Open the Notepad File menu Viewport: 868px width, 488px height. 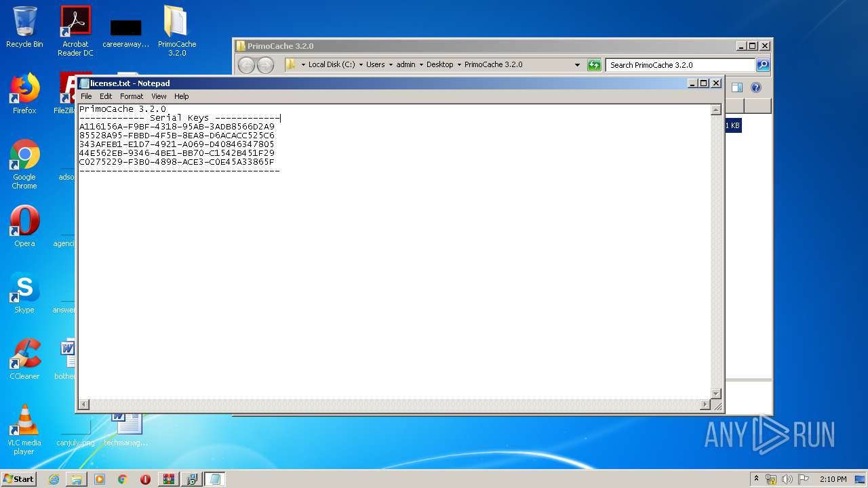click(86, 96)
